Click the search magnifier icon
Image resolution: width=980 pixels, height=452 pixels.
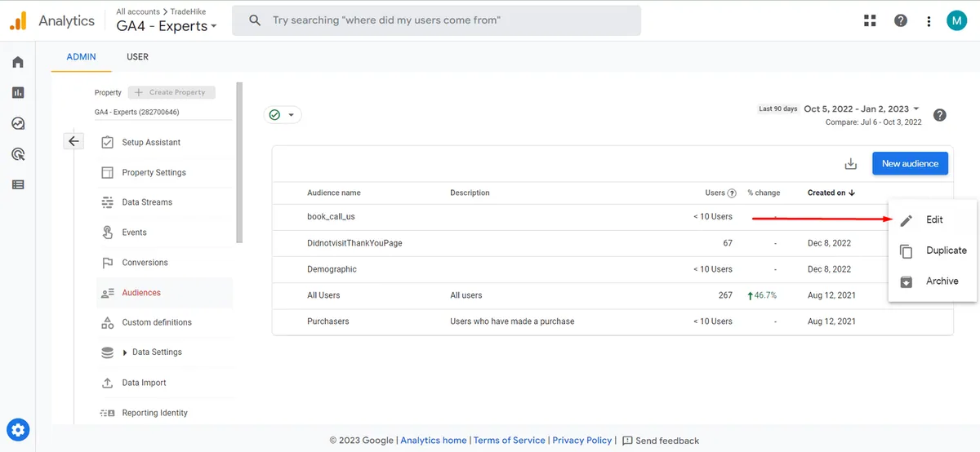click(x=255, y=20)
